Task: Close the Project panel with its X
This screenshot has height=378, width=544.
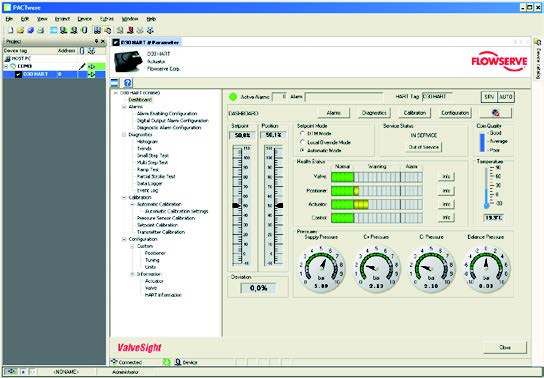Action: point(103,41)
